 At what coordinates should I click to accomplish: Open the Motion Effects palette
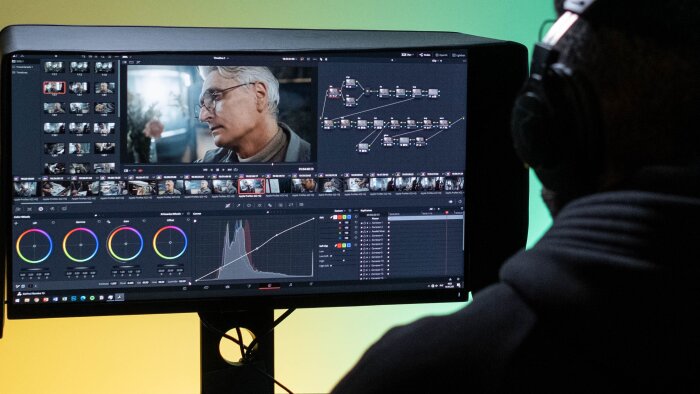pos(64,208)
